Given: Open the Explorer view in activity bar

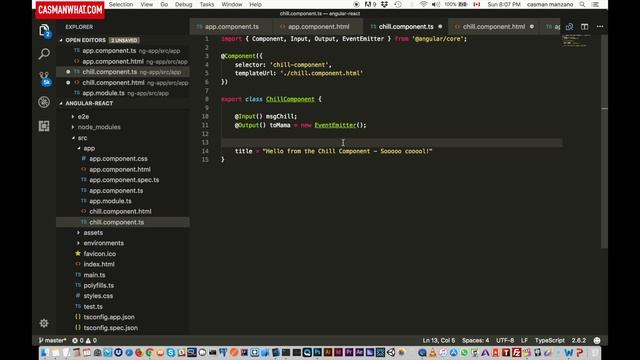Looking at the screenshot, I should pyautogui.click(x=44, y=31).
